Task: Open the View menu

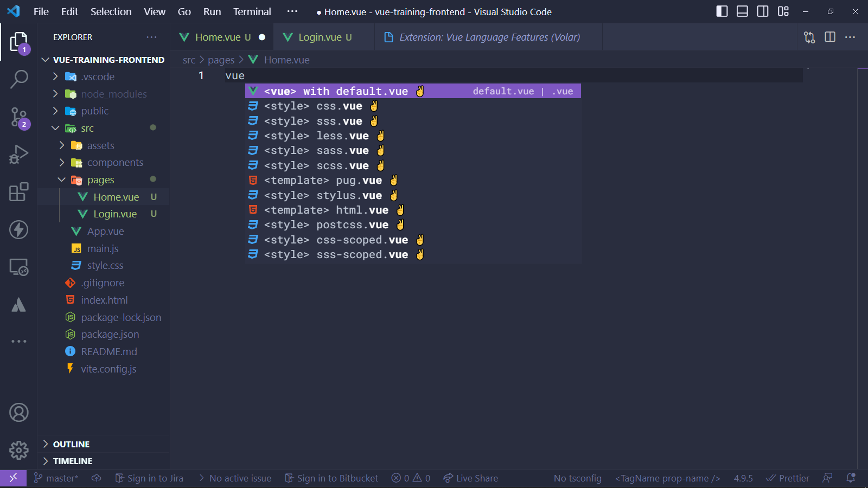Action: 155,11
